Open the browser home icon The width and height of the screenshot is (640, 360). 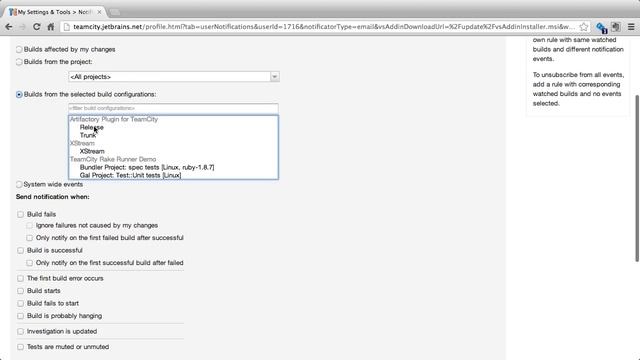pos(51,27)
